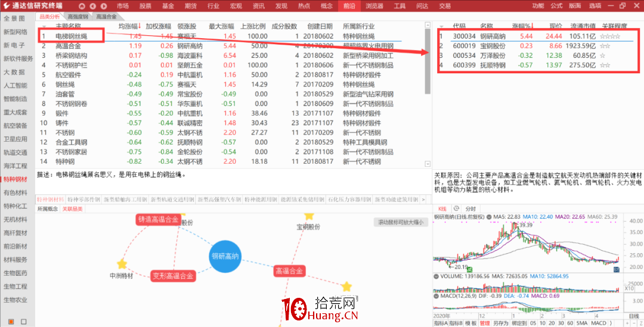This screenshot has height=327, width=644.
Task: Select the 关联品类 tab
Action: [x=72, y=209]
